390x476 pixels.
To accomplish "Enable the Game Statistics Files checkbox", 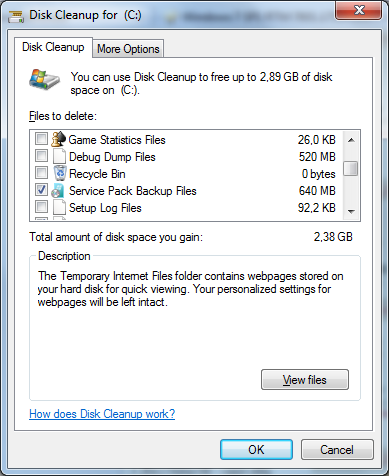I will tap(41, 138).
